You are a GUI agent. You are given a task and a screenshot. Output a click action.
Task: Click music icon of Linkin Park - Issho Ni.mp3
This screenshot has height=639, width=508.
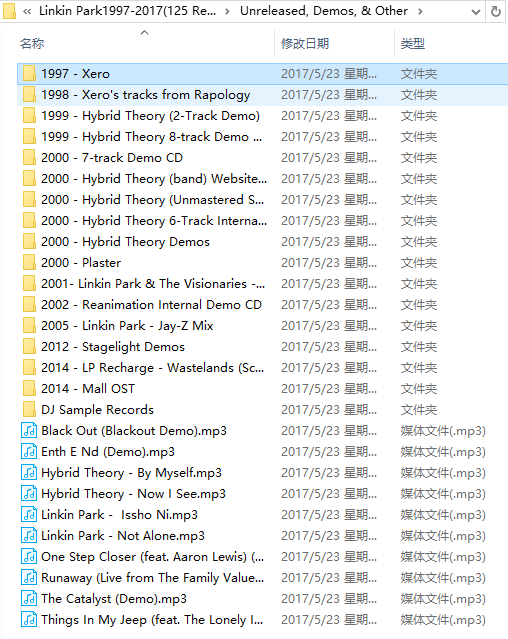[x=29, y=514]
